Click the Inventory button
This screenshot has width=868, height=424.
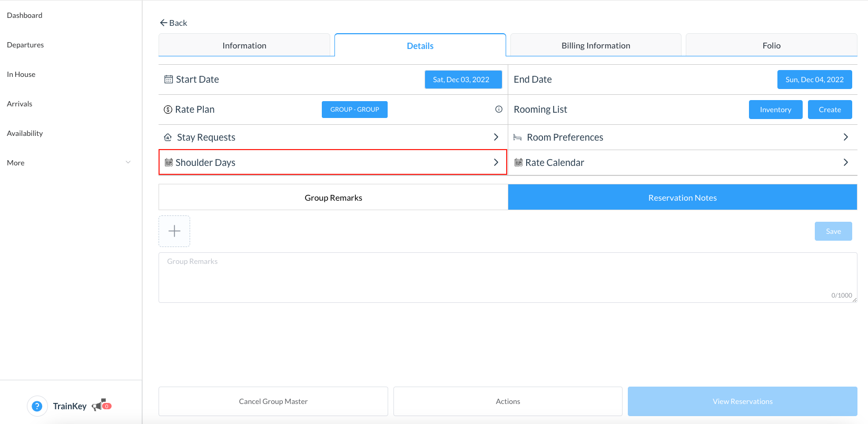point(775,110)
